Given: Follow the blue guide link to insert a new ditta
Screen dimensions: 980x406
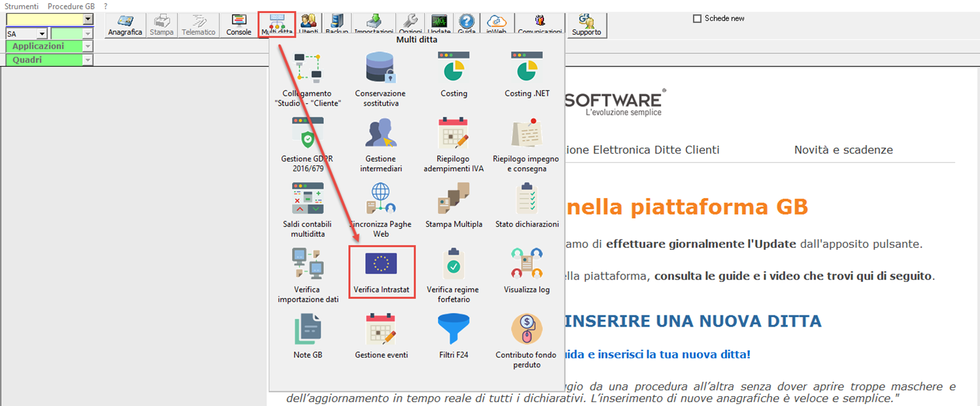Looking at the screenshot, I should (657, 354).
